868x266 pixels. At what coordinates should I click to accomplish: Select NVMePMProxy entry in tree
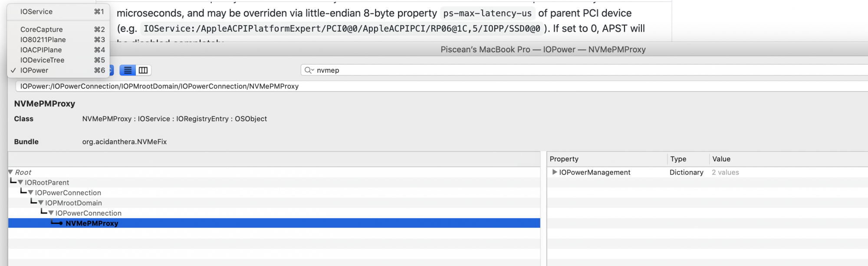click(x=92, y=223)
